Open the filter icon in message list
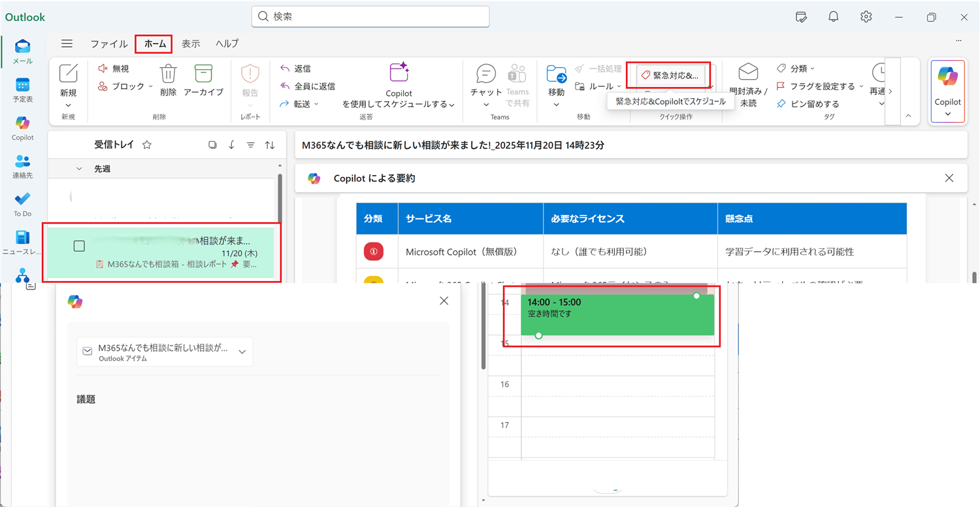The image size is (980, 507). pos(250,145)
